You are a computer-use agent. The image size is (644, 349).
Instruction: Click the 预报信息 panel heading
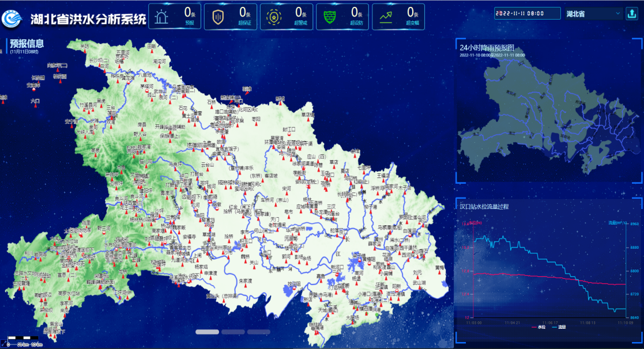tap(27, 43)
